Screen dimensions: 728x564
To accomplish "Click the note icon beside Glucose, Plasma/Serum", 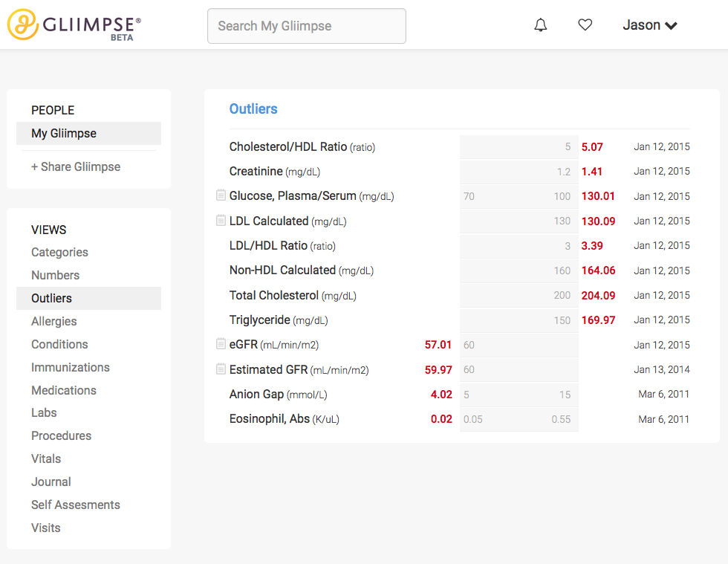I will pos(220,195).
